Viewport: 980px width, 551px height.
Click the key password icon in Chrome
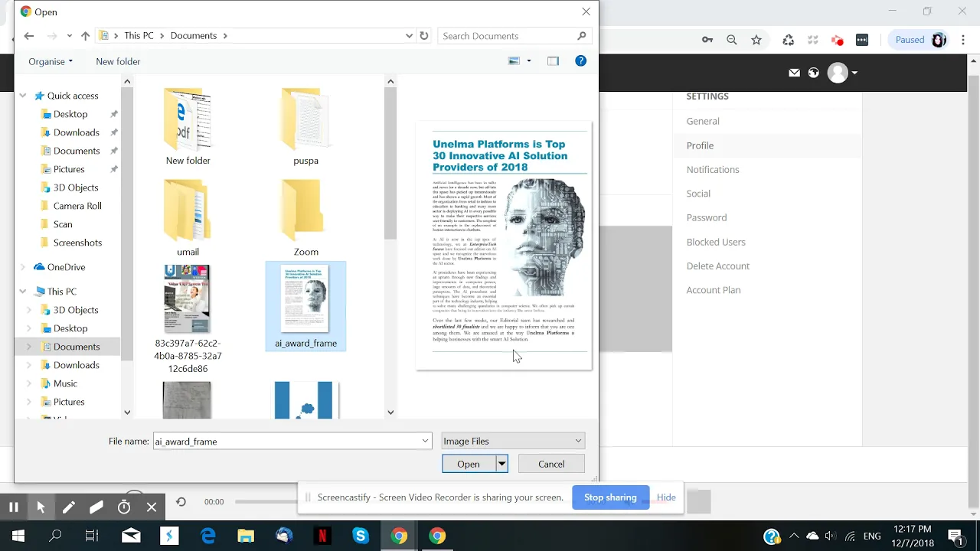coord(707,40)
